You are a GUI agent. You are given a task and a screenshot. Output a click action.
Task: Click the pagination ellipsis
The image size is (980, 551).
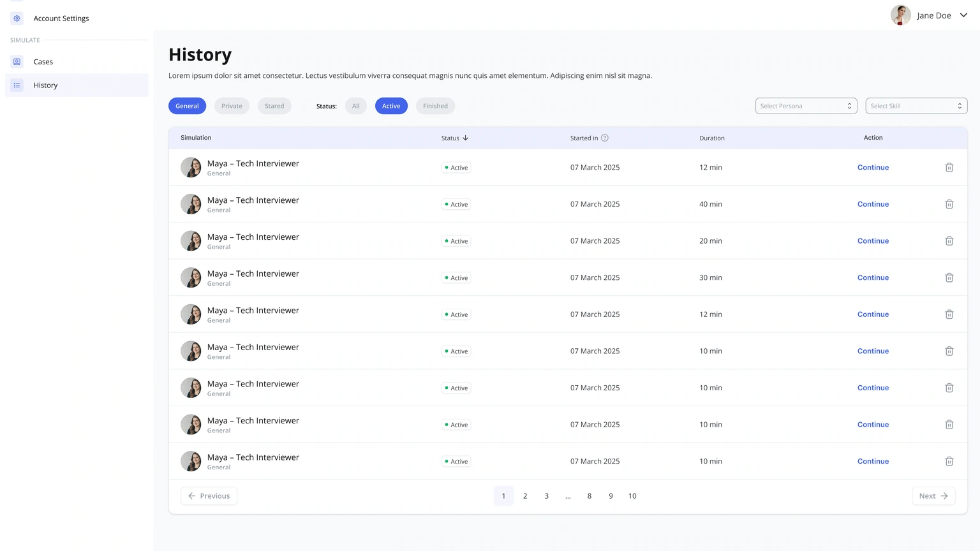pos(568,496)
